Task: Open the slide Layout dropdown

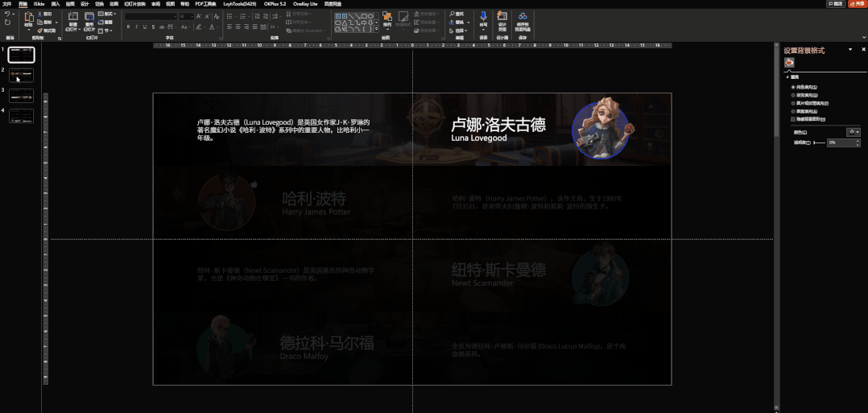Action: [107, 14]
